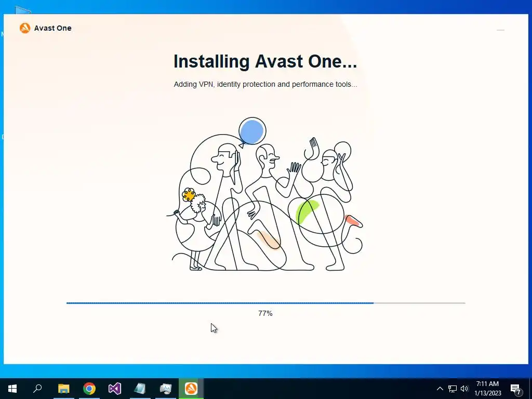Open notification center with 7 alerts

(x=516, y=389)
